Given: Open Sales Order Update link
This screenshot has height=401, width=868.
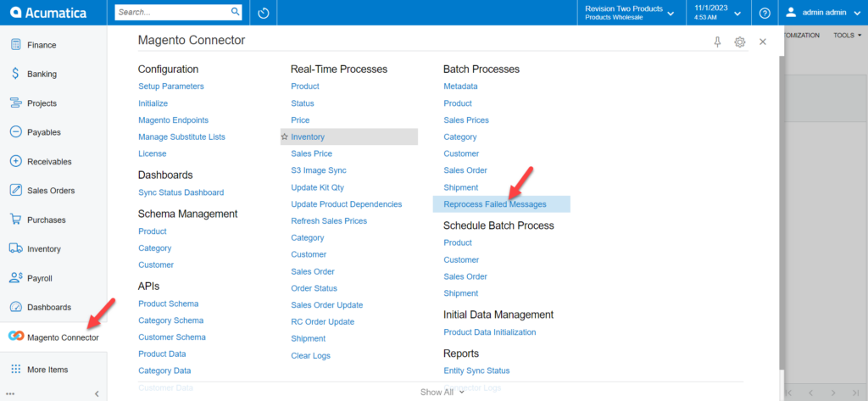Looking at the screenshot, I should (x=327, y=305).
